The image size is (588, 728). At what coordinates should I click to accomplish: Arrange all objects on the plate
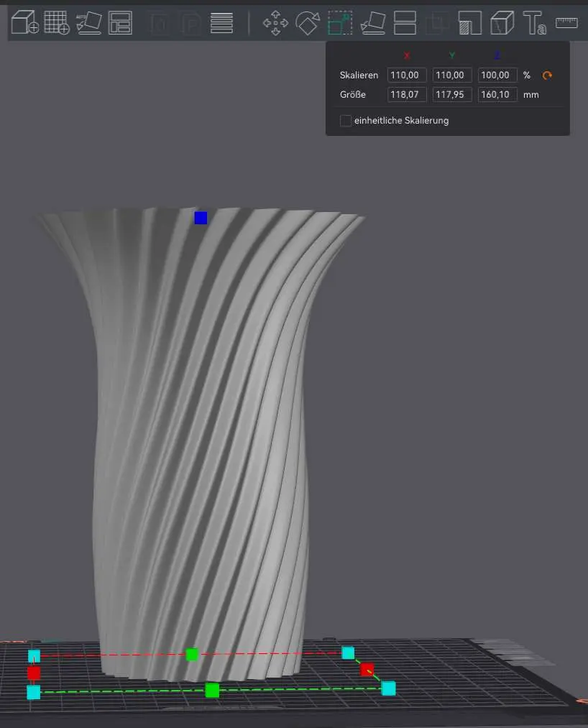(120, 23)
